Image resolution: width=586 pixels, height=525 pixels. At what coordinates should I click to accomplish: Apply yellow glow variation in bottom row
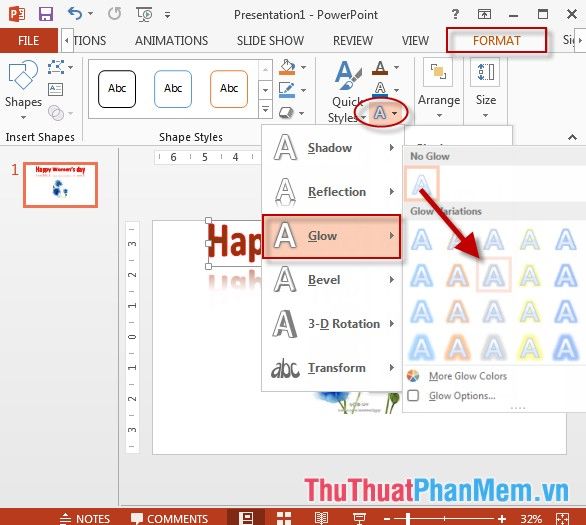click(530, 348)
